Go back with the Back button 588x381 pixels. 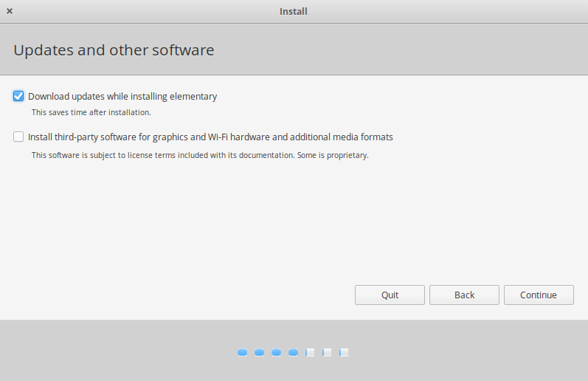[464, 295]
